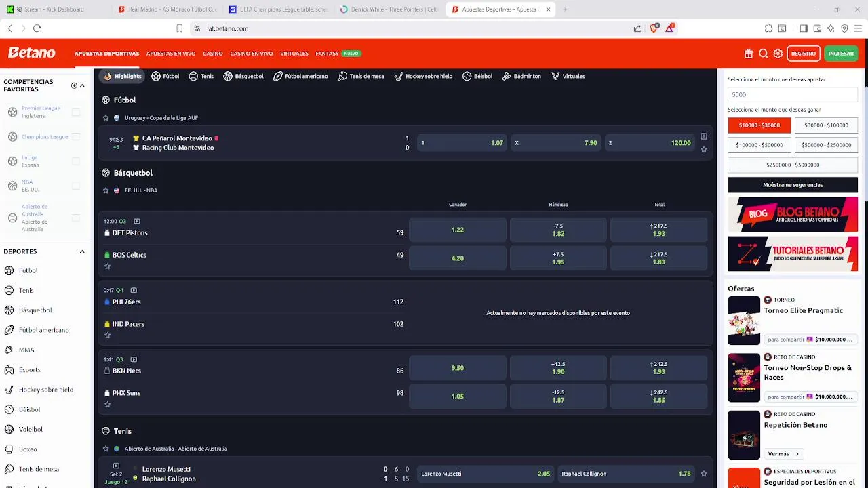
Task: Open the Casino menu item
Action: click(213, 54)
